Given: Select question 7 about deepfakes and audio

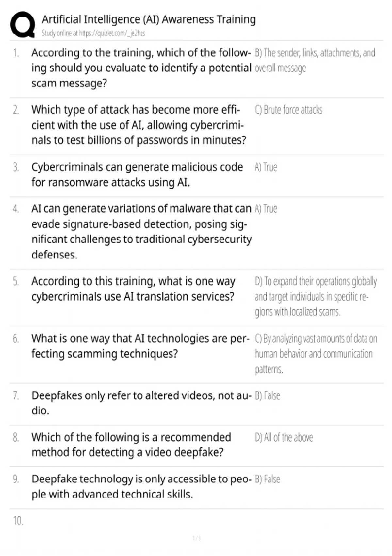Looking at the screenshot, I should pyautogui.click(x=141, y=403).
